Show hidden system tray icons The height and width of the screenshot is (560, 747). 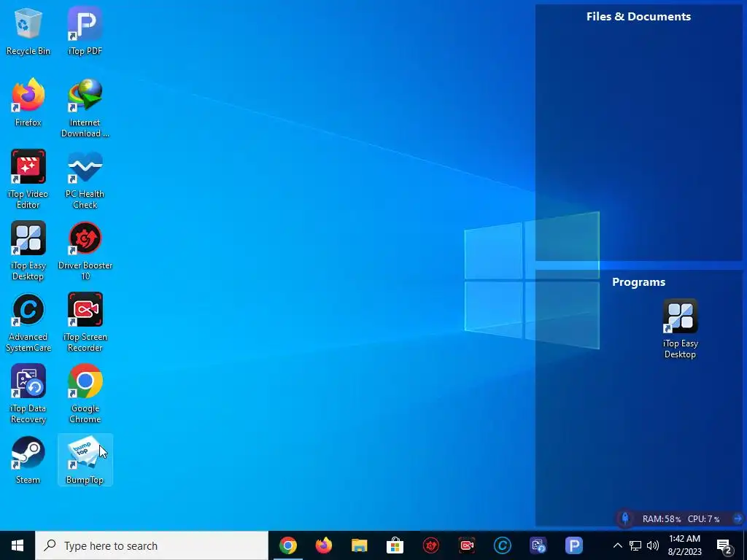617,545
